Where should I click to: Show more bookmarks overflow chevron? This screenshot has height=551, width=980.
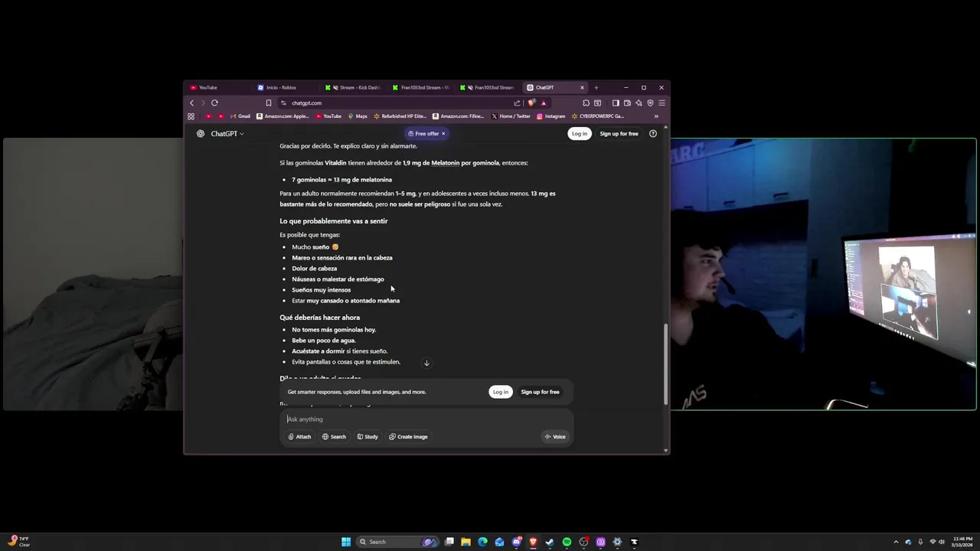656,116
